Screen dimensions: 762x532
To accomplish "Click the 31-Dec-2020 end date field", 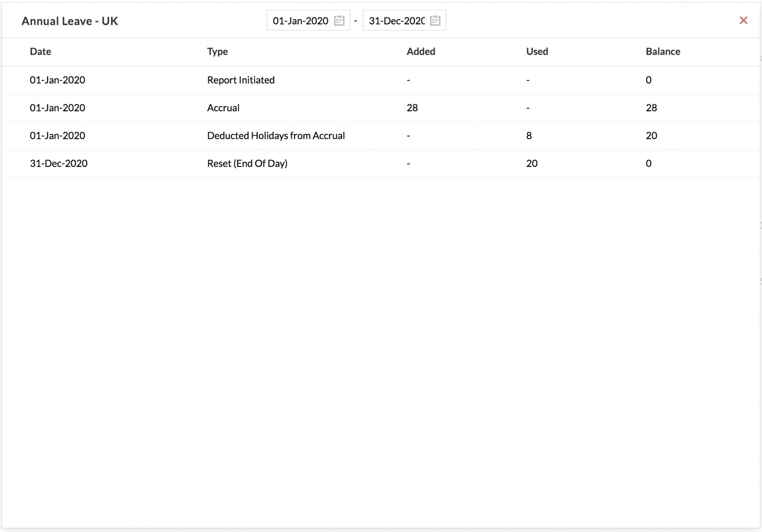I will tap(404, 21).
